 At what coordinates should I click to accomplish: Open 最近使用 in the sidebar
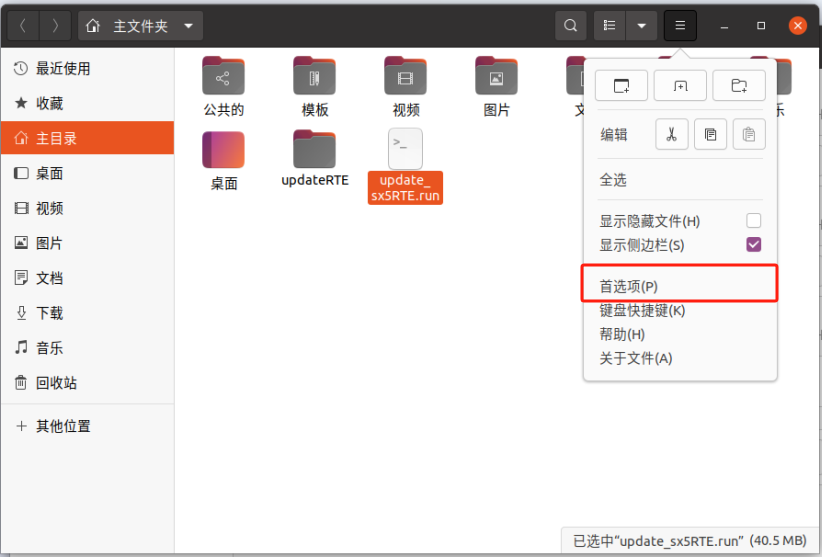coord(88,68)
